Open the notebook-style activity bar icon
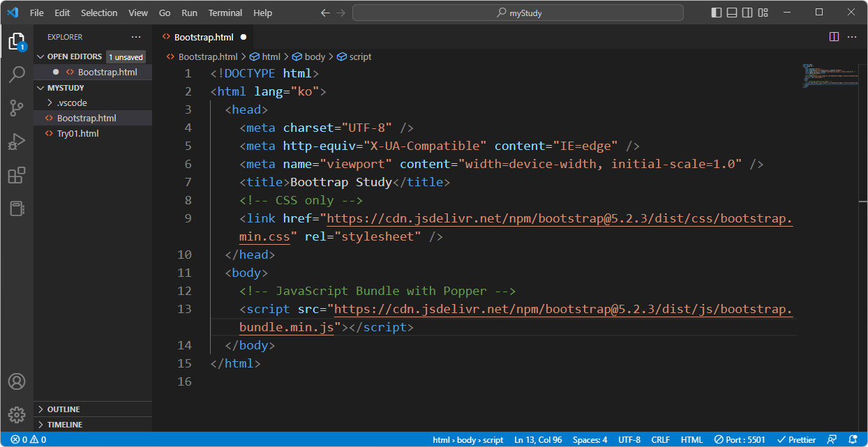The height and width of the screenshot is (447, 868). pyautogui.click(x=17, y=209)
